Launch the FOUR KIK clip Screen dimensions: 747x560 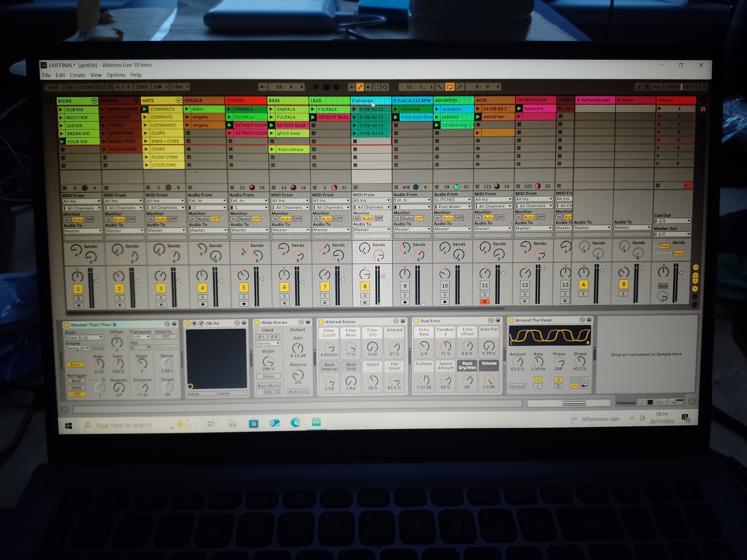[62, 142]
